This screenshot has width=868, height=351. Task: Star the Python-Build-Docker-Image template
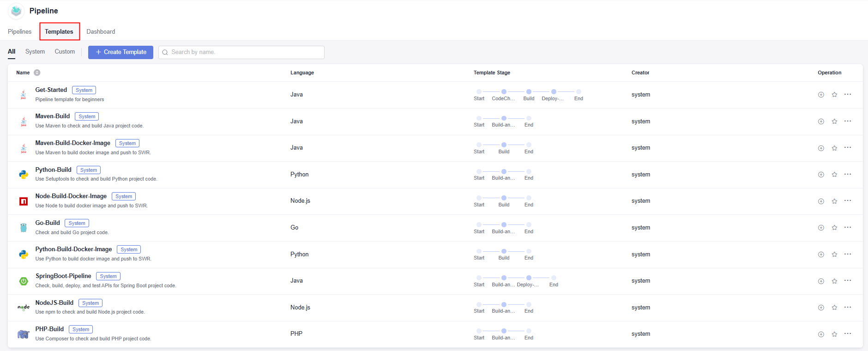point(834,254)
